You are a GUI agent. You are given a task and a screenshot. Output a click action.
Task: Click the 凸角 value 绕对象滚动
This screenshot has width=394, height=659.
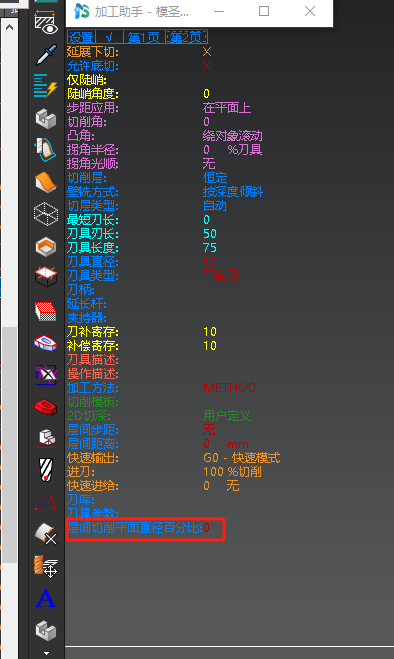(233, 136)
